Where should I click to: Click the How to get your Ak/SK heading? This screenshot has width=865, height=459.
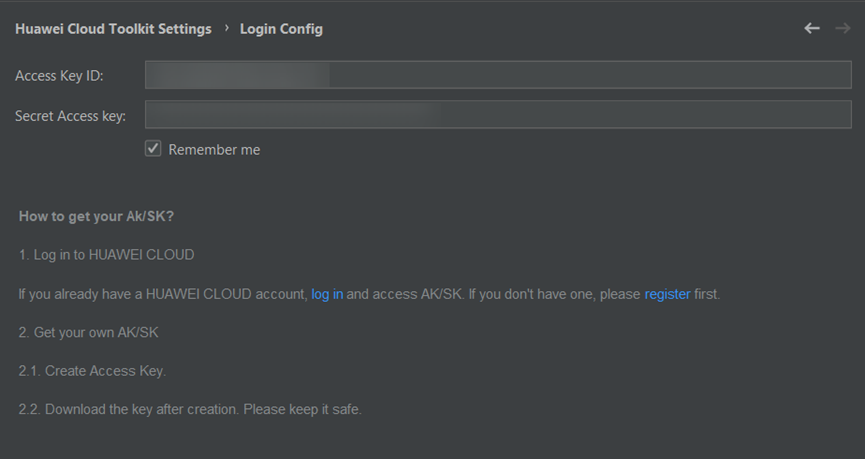coord(97,216)
